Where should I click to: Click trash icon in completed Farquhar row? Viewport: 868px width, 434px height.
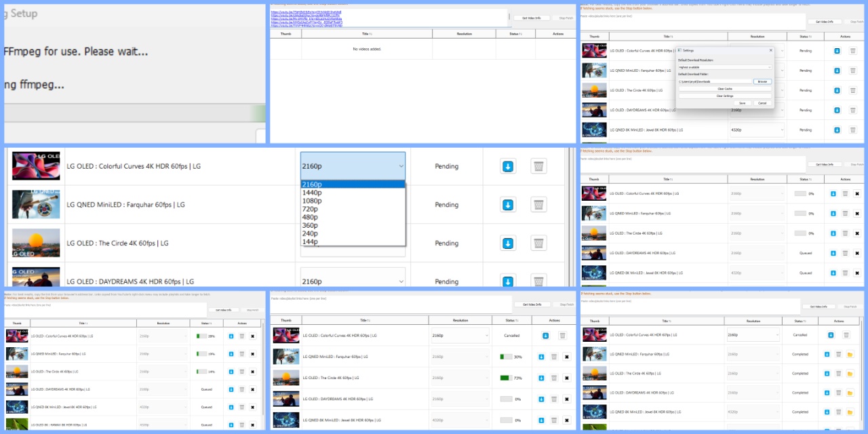pos(838,354)
